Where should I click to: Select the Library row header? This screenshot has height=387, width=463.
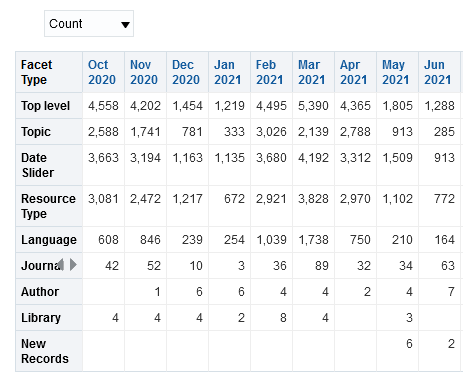[x=49, y=318]
